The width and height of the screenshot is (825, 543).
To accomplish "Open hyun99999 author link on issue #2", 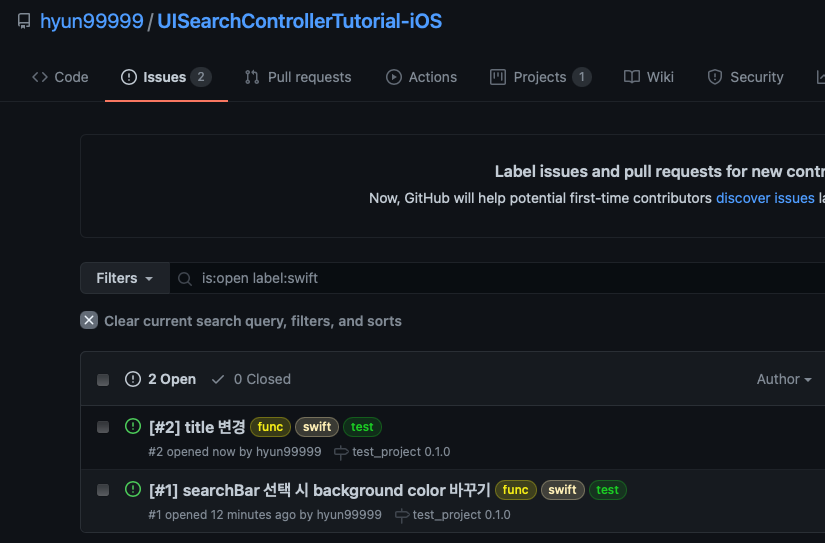I will (288, 451).
